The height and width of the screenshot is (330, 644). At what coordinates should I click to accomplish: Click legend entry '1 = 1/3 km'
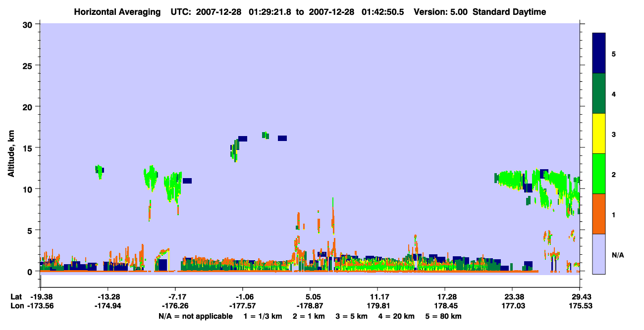click(263, 316)
